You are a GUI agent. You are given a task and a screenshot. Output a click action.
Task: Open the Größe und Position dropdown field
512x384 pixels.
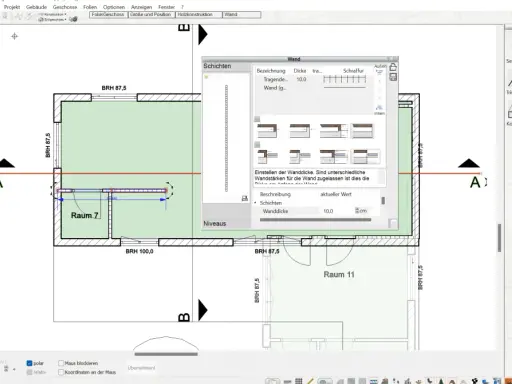point(151,15)
